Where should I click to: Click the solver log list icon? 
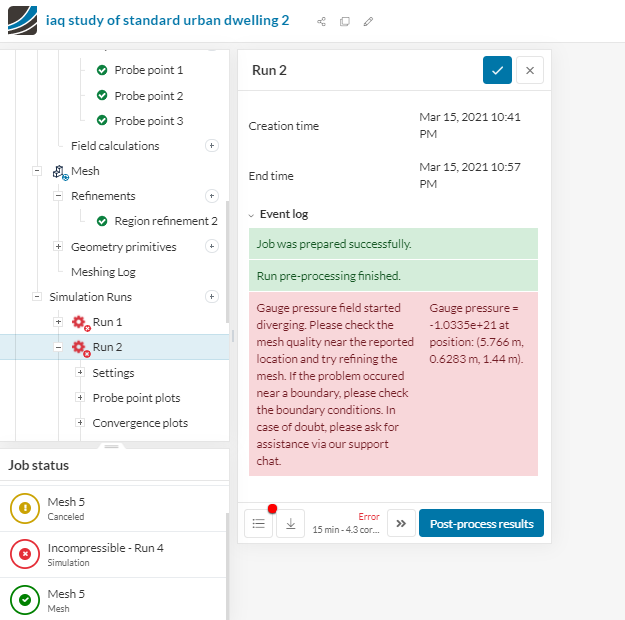pos(259,524)
